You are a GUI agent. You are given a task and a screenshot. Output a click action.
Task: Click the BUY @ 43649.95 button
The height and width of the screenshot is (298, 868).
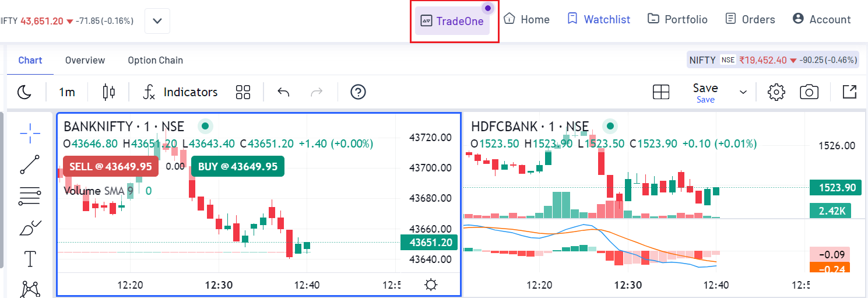(237, 166)
